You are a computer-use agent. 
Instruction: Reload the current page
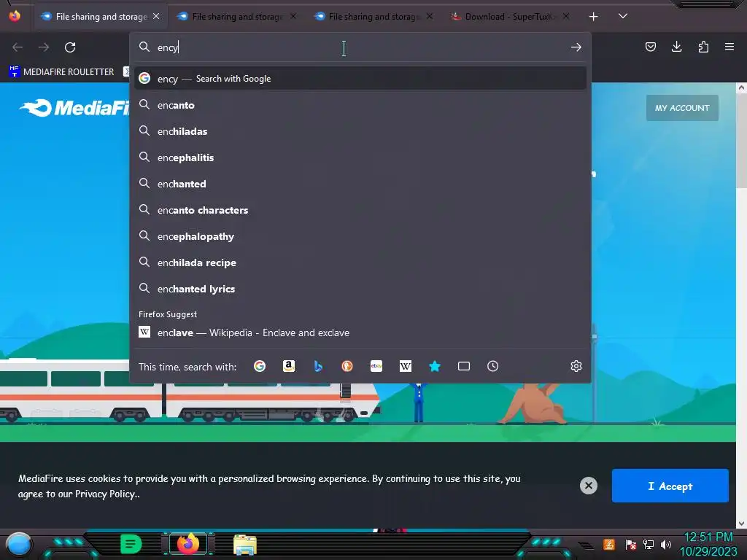[x=70, y=47]
